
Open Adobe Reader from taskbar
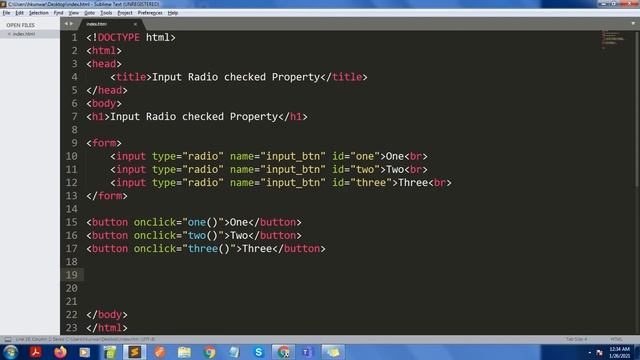point(36,352)
